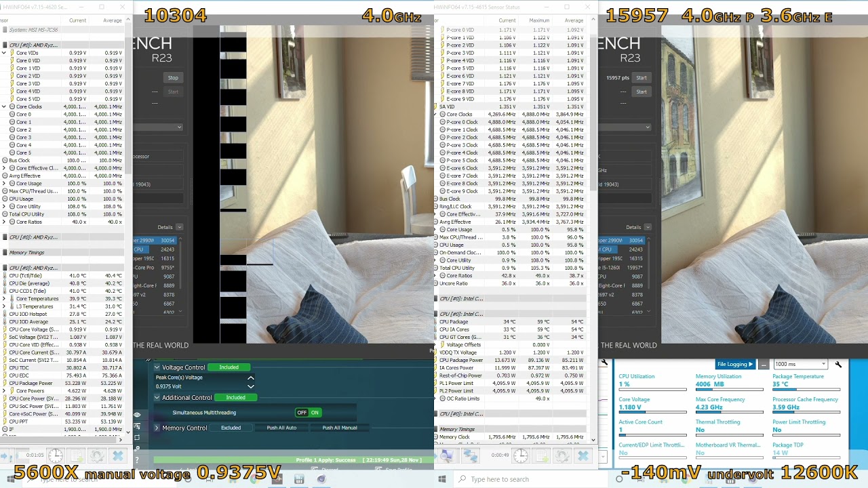868x488 pixels.
Task: Toggle Additional Control Included button
Action: (x=235, y=398)
